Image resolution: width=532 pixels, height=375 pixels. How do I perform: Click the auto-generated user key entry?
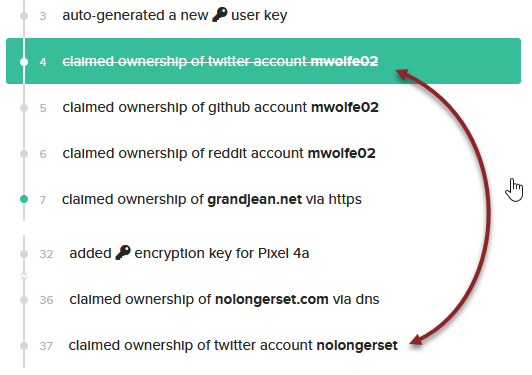pyautogui.click(x=175, y=15)
